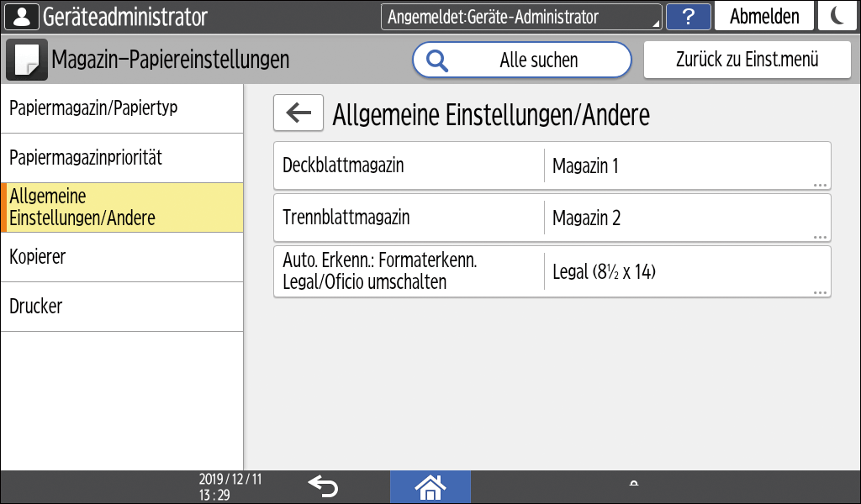Open the Magazin-Papiereinstellungen page icon
Screen dimensions: 861x504
25,59
